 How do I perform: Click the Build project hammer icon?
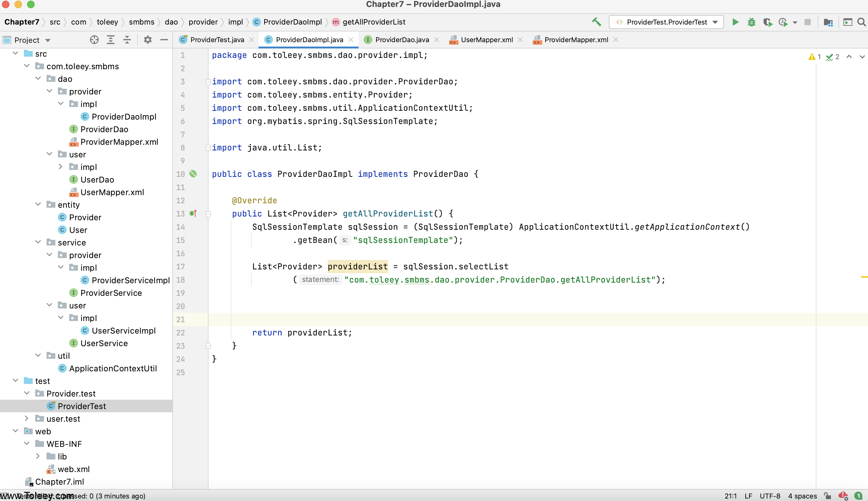[596, 22]
